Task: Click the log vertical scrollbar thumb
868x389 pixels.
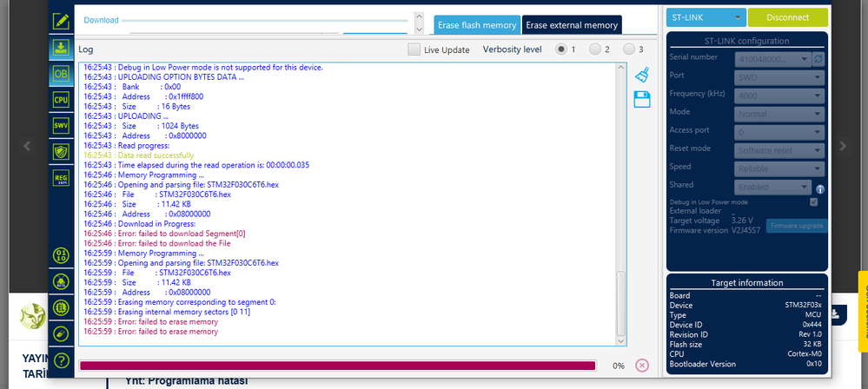Action: point(621,303)
